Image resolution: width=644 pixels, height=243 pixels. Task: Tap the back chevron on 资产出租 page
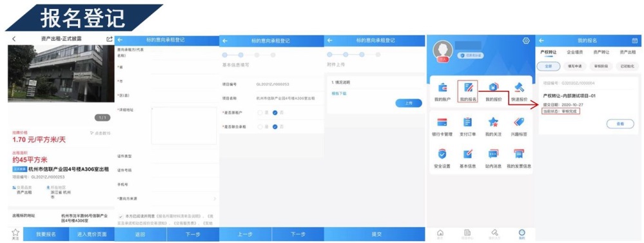tap(14, 39)
